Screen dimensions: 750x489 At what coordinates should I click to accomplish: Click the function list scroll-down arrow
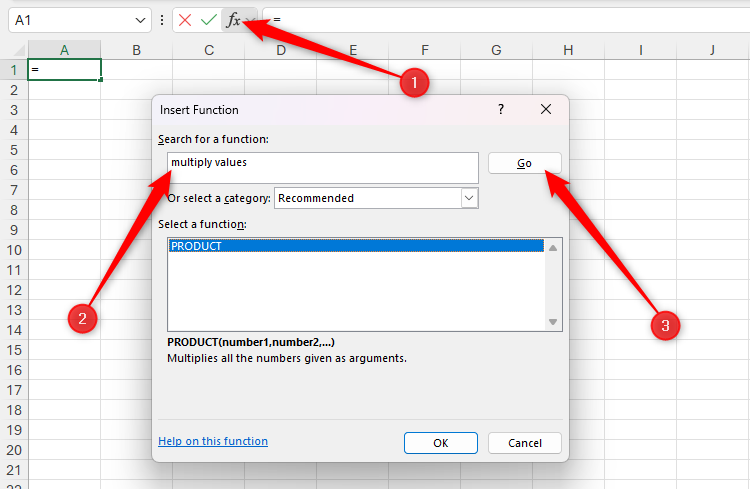[553, 322]
